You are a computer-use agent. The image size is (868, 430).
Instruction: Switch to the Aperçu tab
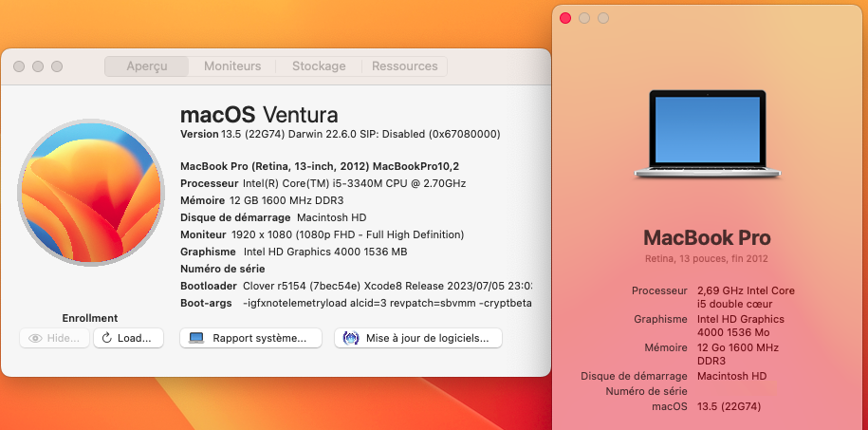pyautogui.click(x=147, y=66)
